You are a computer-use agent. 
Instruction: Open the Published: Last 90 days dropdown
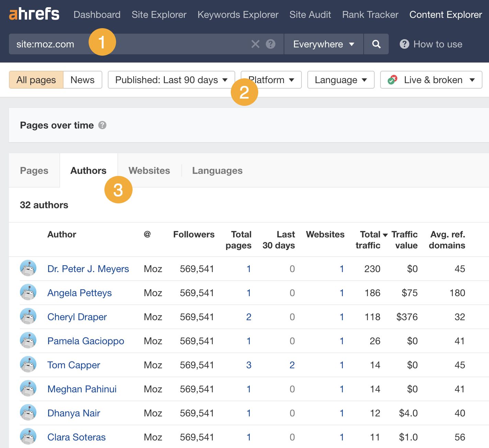pos(171,80)
